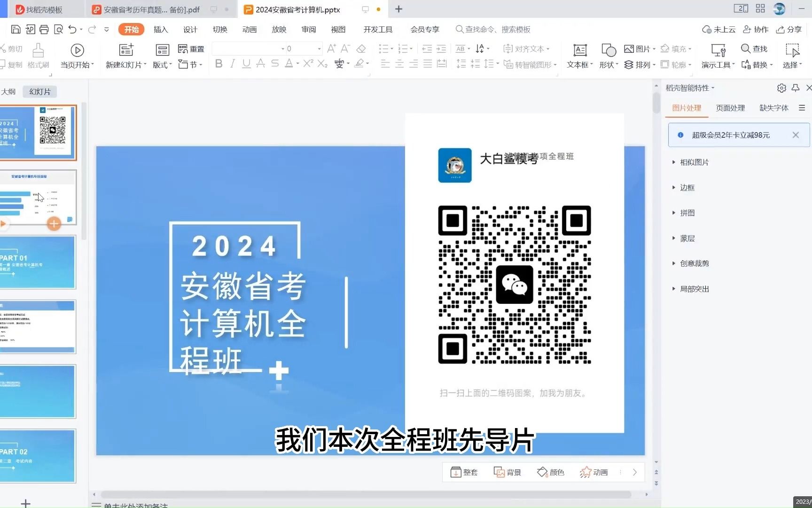The height and width of the screenshot is (508, 812).
Task: Toggle Underline formatting
Action: (246, 63)
